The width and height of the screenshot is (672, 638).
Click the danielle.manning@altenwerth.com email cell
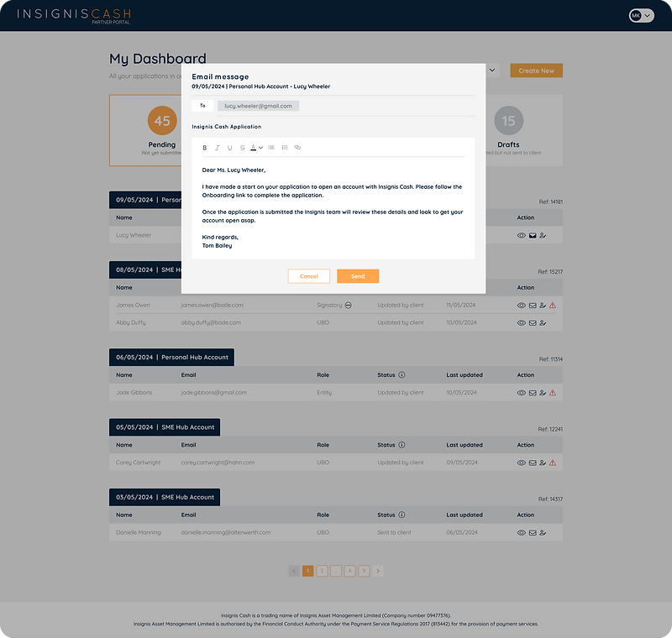(x=226, y=533)
